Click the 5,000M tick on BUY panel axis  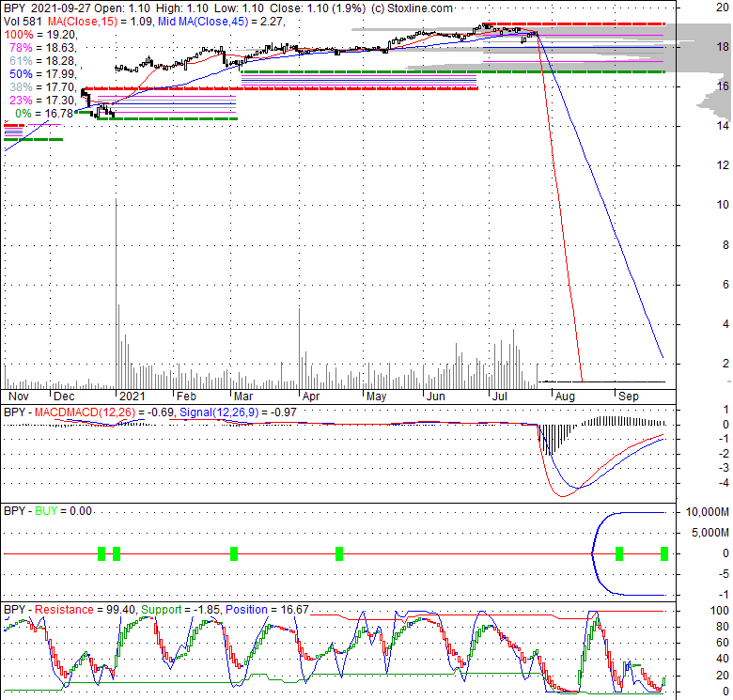(710, 533)
